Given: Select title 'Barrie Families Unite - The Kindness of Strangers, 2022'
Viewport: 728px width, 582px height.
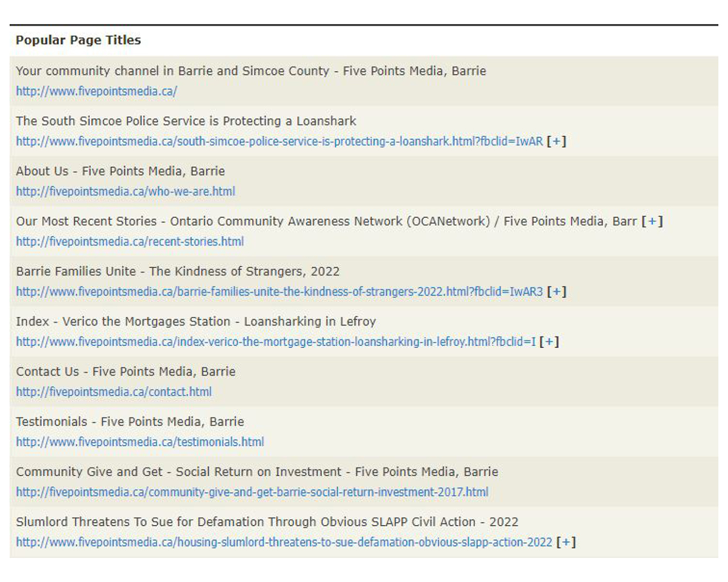Looking at the screenshot, I should [x=178, y=271].
